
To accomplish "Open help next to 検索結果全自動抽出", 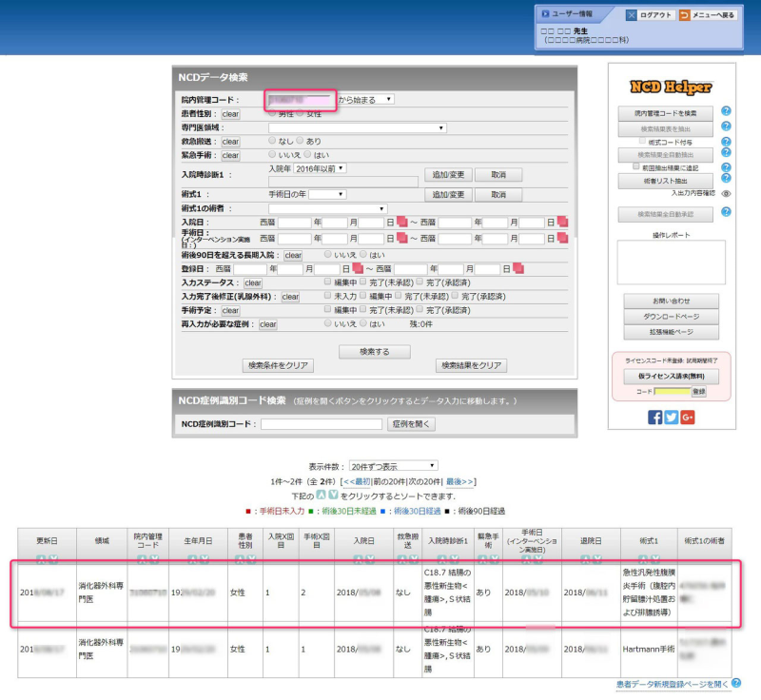I will 726,152.
